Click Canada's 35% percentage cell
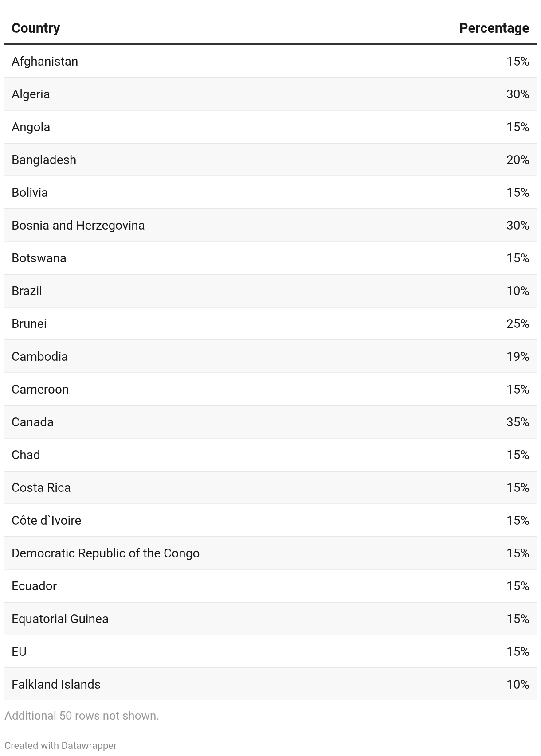 [517, 422]
